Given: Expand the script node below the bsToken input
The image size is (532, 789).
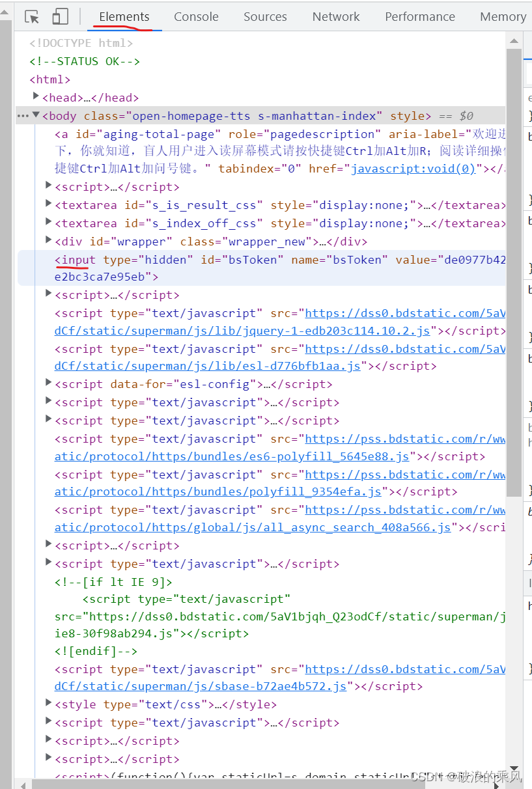Looking at the screenshot, I should pos(49,294).
